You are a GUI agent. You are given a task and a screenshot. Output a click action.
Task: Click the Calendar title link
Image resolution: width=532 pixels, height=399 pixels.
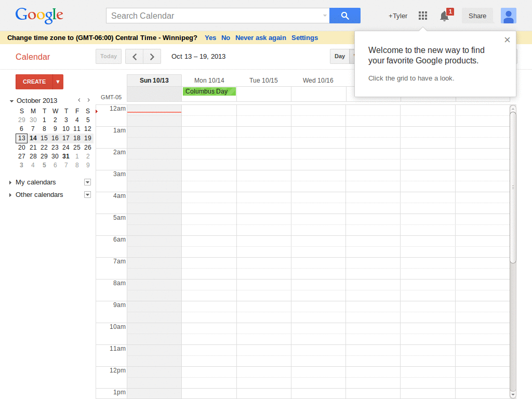pyautogui.click(x=33, y=57)
